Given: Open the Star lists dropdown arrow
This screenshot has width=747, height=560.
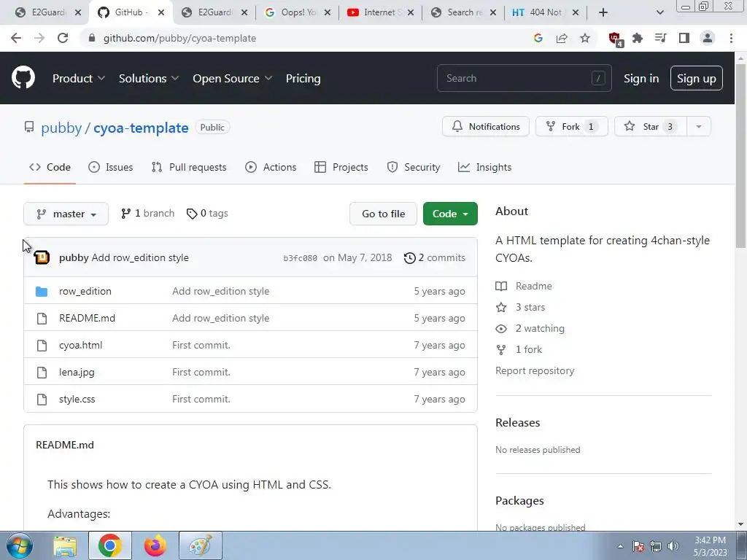Looking at the screenshot, I should coord(698,127).
